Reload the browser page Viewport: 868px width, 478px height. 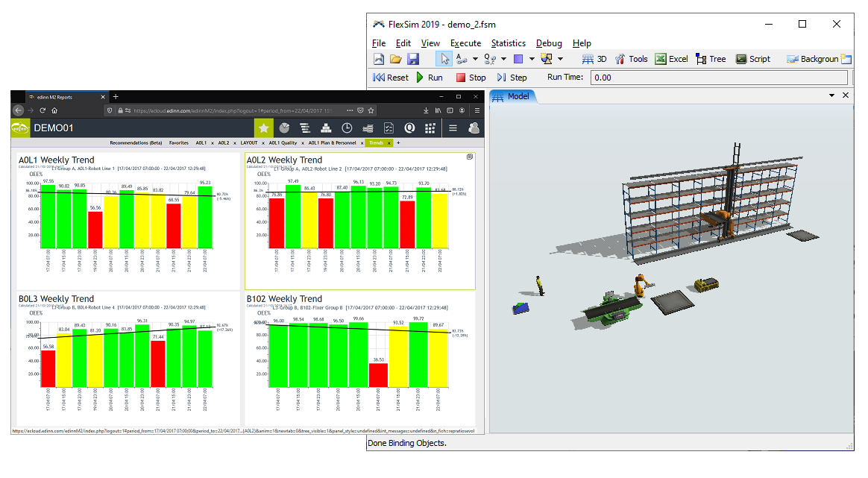(x=43, y=110)
